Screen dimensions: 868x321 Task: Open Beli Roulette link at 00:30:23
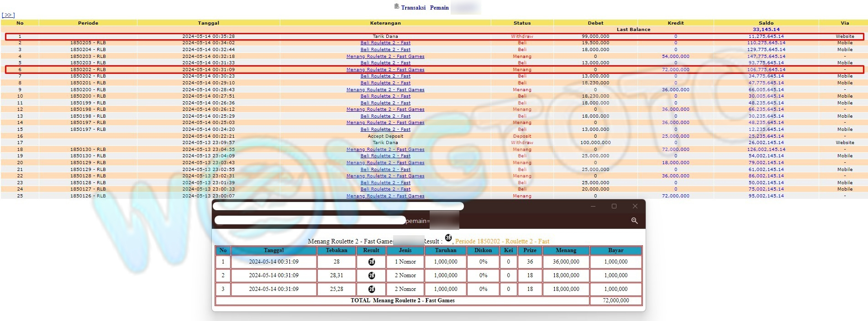tap(385, 76)
